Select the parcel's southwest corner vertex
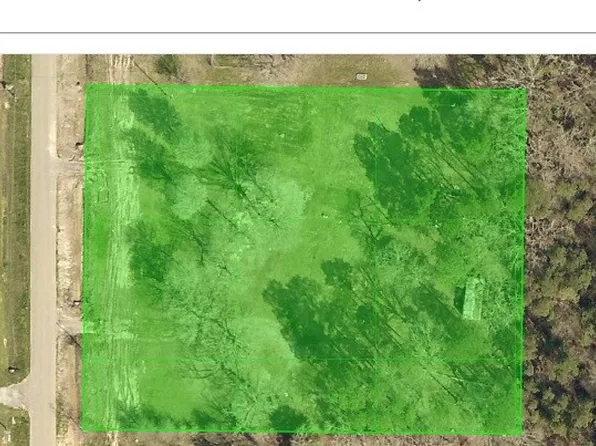Screen dimensions: 596x446 82,430
